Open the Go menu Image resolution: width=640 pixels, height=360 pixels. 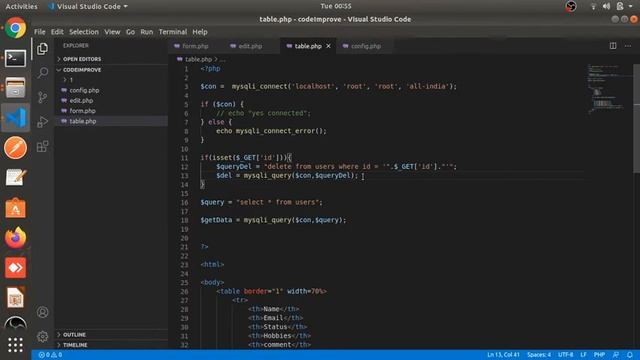pyautogui.click(x=130, y=32)
